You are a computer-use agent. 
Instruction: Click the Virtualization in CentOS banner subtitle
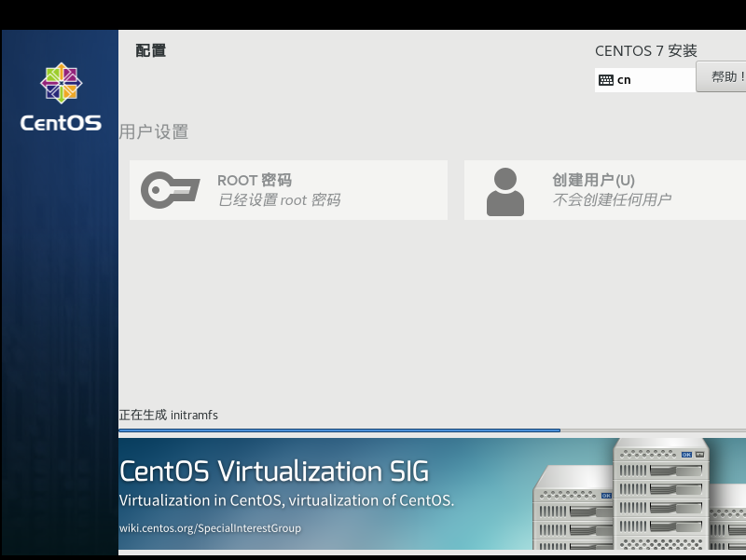point(286,500)
